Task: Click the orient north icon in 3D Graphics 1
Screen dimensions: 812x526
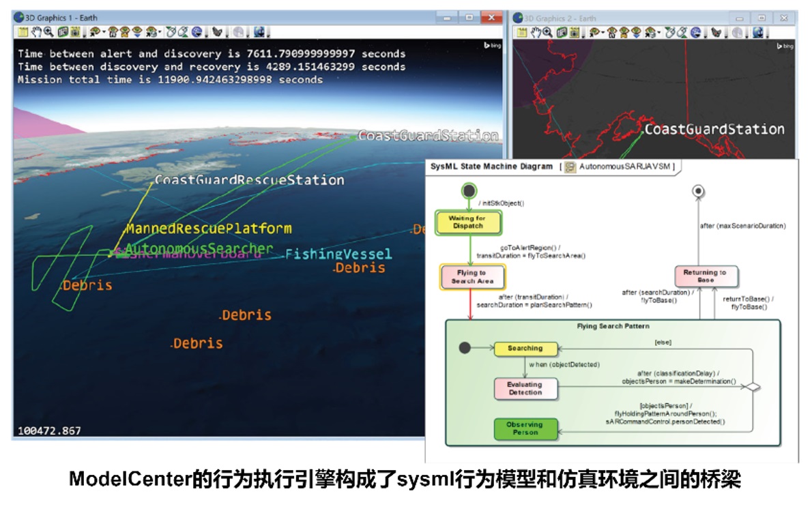Action: (125, 32)
